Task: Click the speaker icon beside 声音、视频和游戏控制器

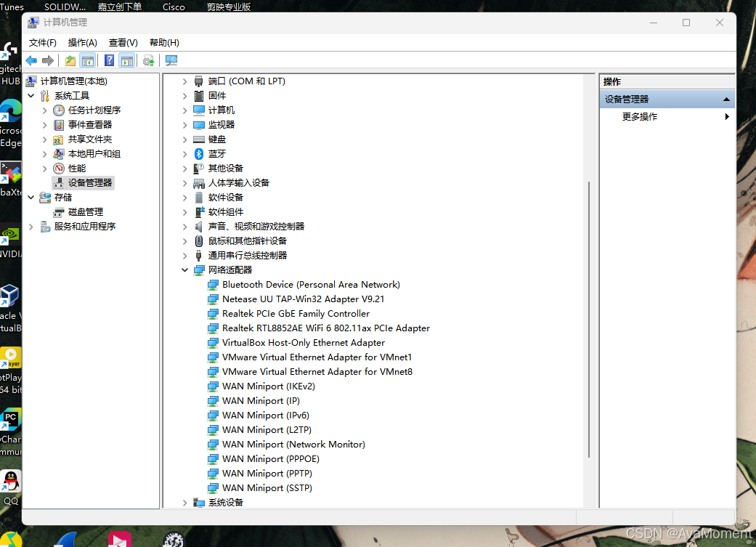Action: 199,226
